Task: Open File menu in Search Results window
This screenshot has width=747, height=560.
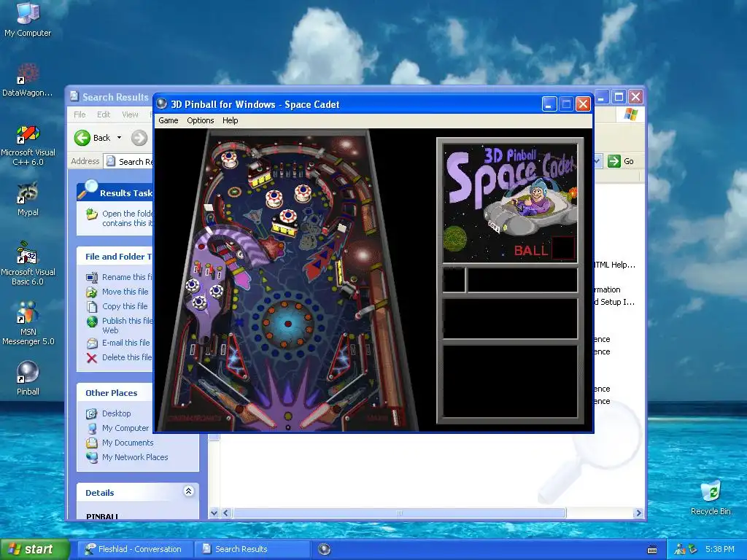Action: (80, 114)
